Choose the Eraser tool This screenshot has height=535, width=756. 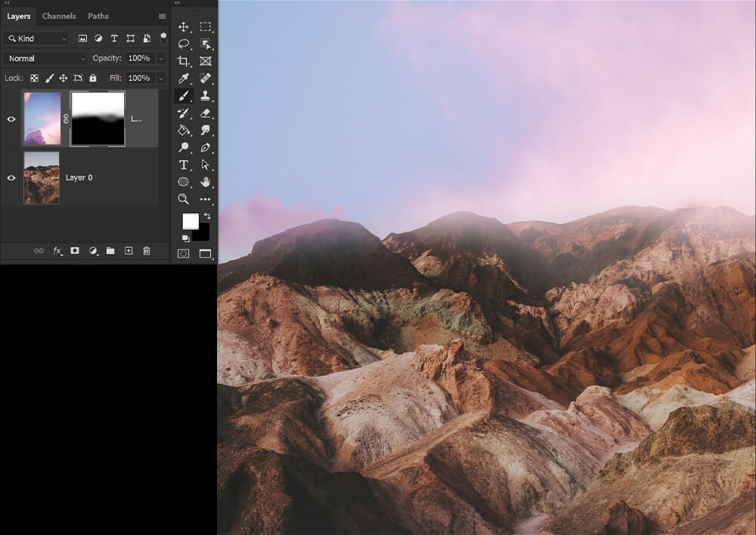coord(205,113)
